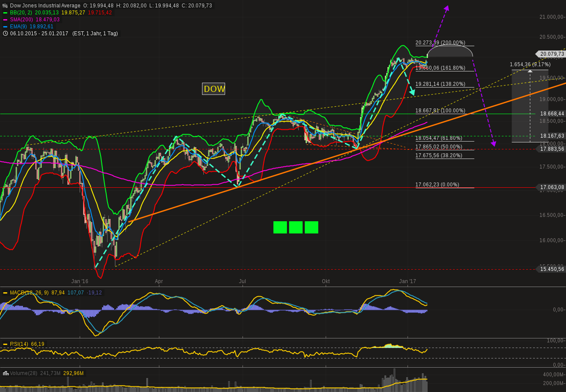The image size is (566, 392).
Task: Click the upper Bollinger value 20.035,13
Action: [47, 13]
